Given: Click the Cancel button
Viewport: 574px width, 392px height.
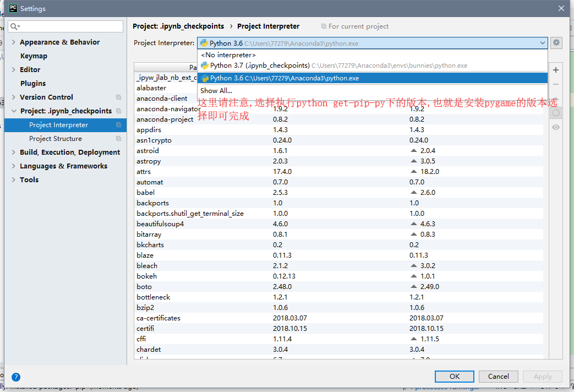Looking at the screenshot, I should pyautogui.click(x=498, y=376).
